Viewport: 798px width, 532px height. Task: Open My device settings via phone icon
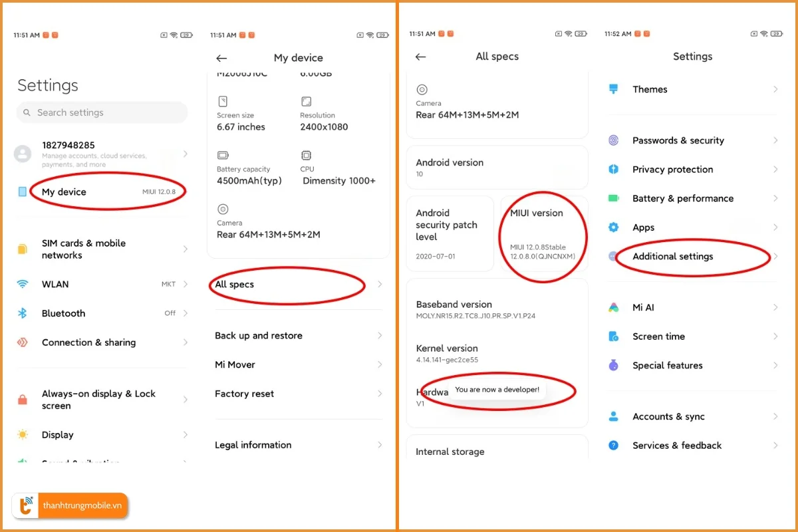(x=24, y=192)
